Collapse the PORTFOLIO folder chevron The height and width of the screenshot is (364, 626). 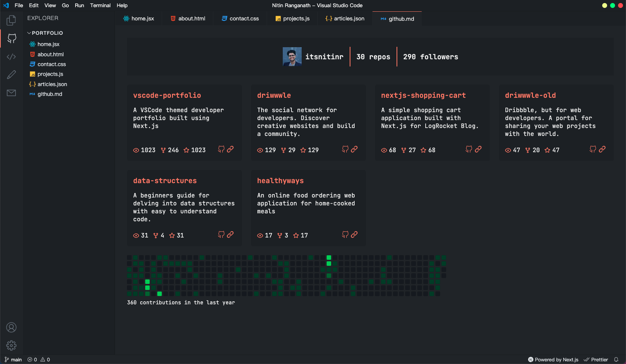click(x=29, y=33)
